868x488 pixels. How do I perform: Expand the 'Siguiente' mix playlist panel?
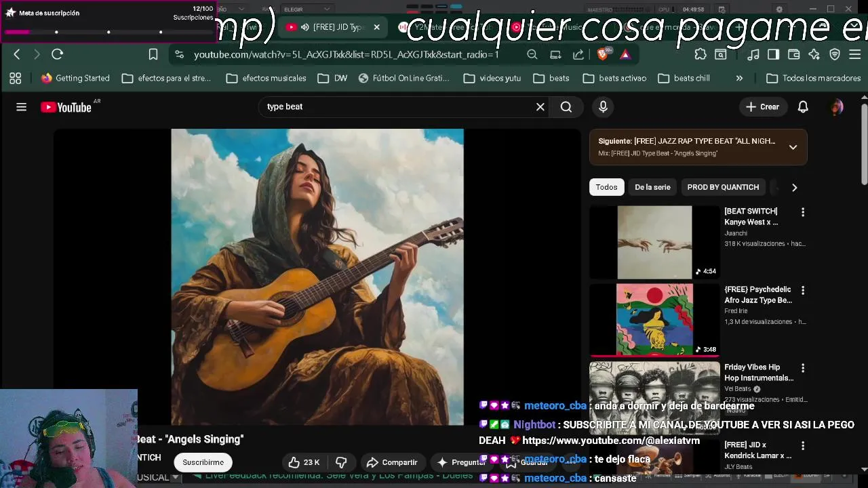(x=793, y=147)
